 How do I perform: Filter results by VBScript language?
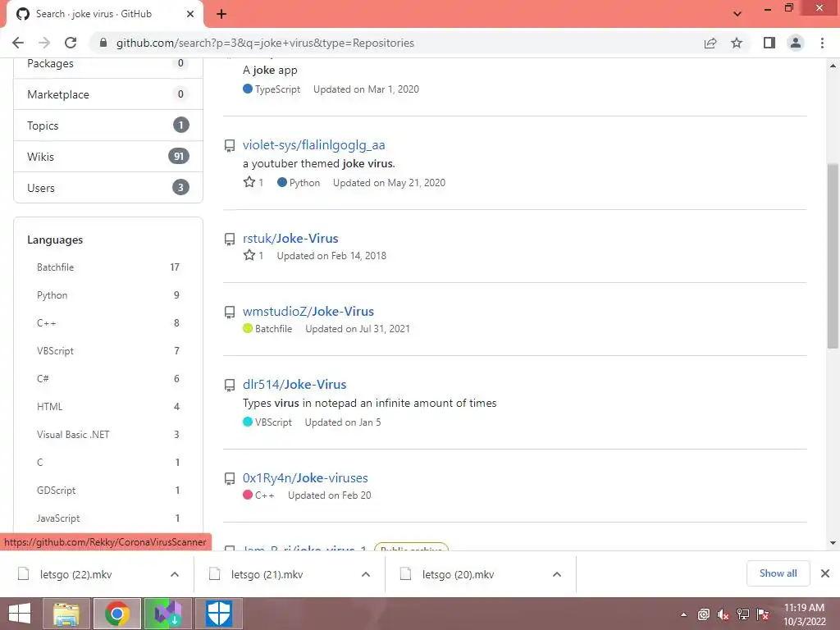tap(108, 351)
